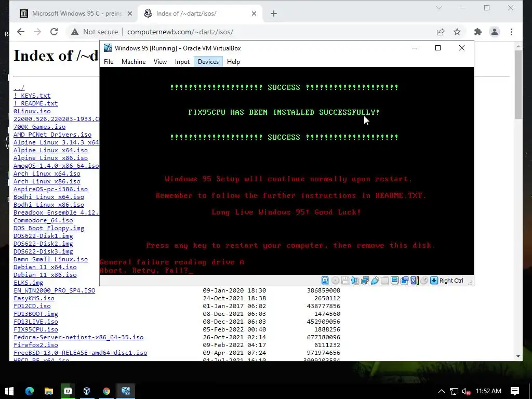Close the Index of /~dartz/isos/ tab

tap(254, 14)
